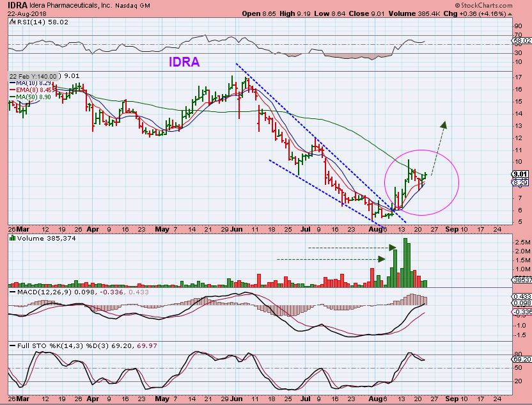532x405 pixels.
Task: Click the green up-triangle beside Chg value
Action: pyautogui.click(x=510, y=14)
